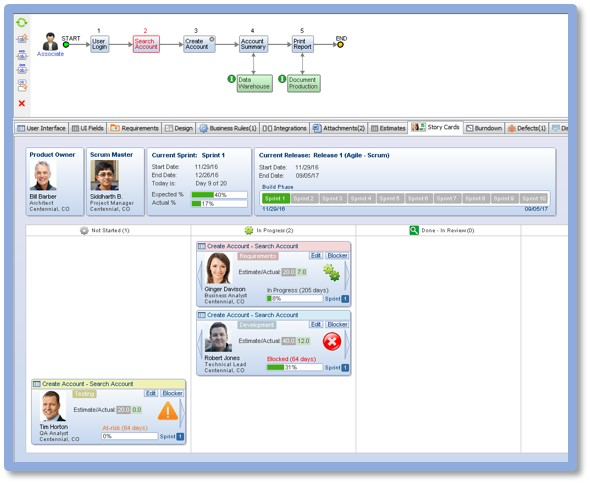
Task: Click the Data Warehouse integration box
Action: [254, 83]
